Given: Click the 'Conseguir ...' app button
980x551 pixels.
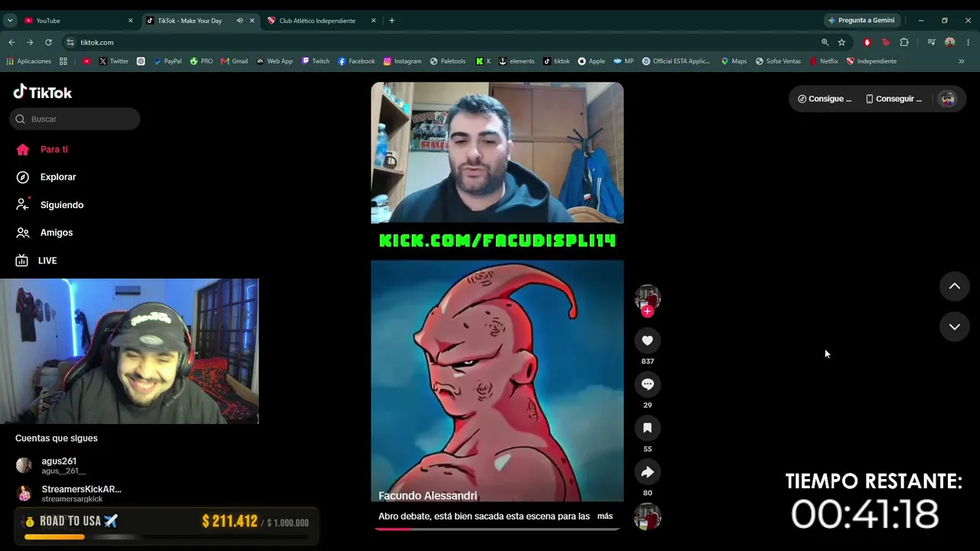Looking at the screenshot, I should click(x=893, y=99).
